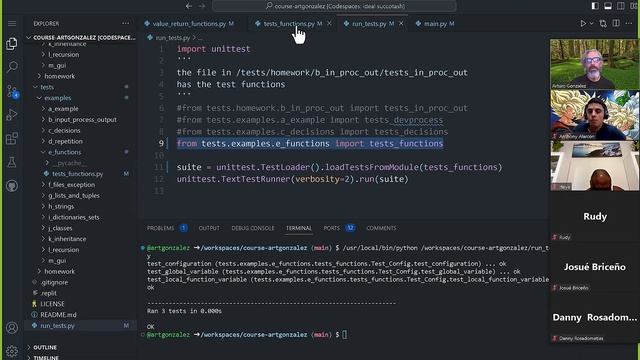Open the README.md file
This screenshot has height=360, width=640.
point(80,315)
